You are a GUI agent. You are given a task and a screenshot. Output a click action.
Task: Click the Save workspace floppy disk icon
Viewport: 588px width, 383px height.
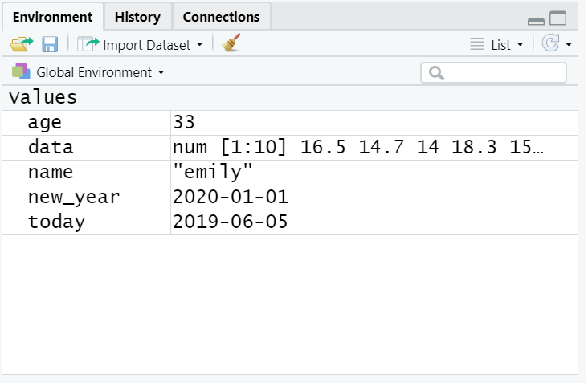(50, 44)
